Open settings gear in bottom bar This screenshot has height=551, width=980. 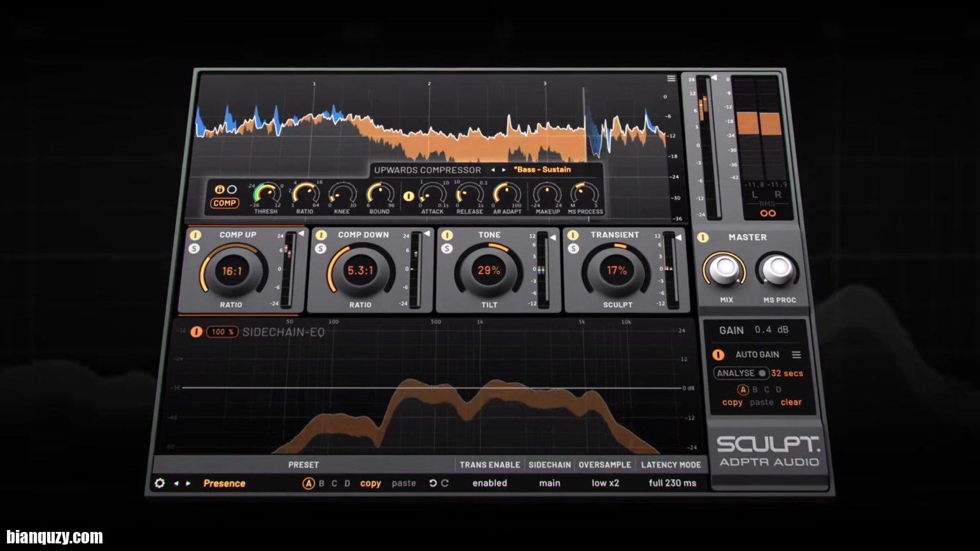[x=160, y=483]
